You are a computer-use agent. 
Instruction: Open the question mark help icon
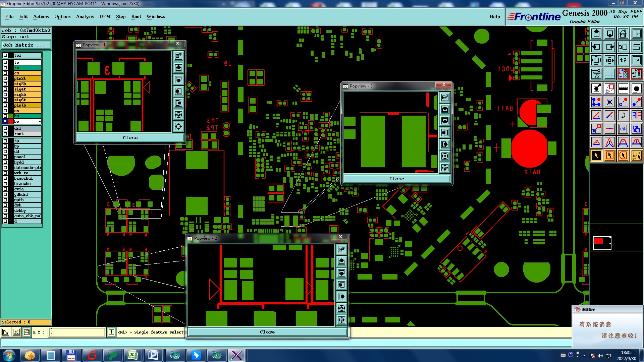tap(636, 60)
